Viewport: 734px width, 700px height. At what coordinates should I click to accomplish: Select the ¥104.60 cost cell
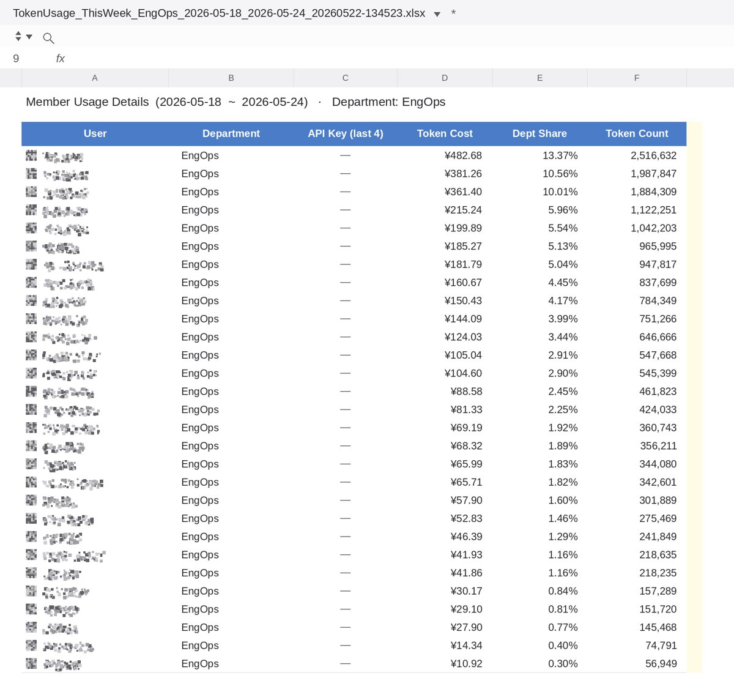click(x=445, y=373)
